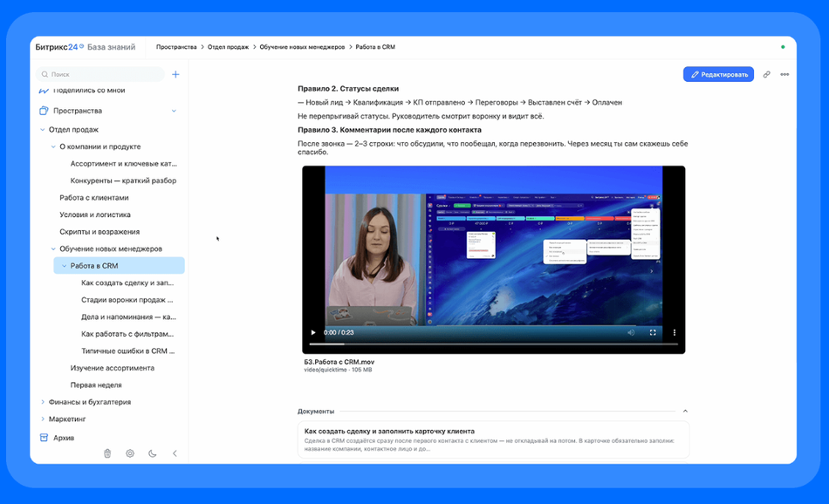Click video file name Б3.Работа с CRM.mov
This screenshot has width=829, height=504.
pos(339,362)
